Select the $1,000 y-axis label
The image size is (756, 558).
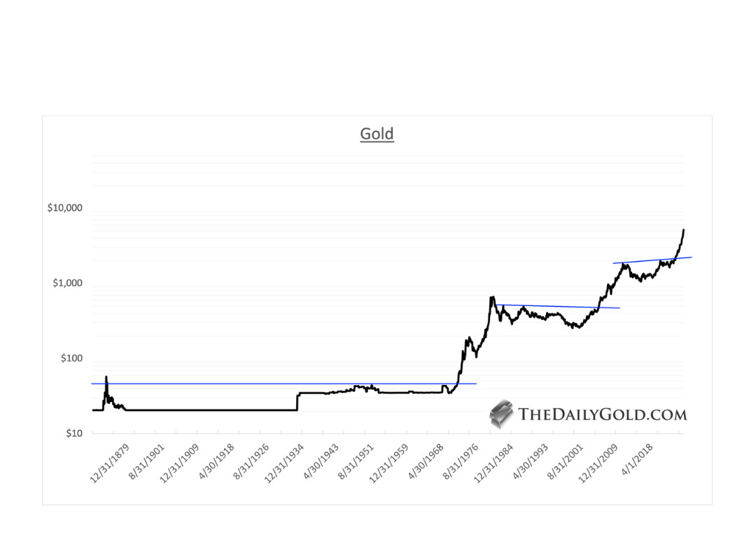coord(69,284)
